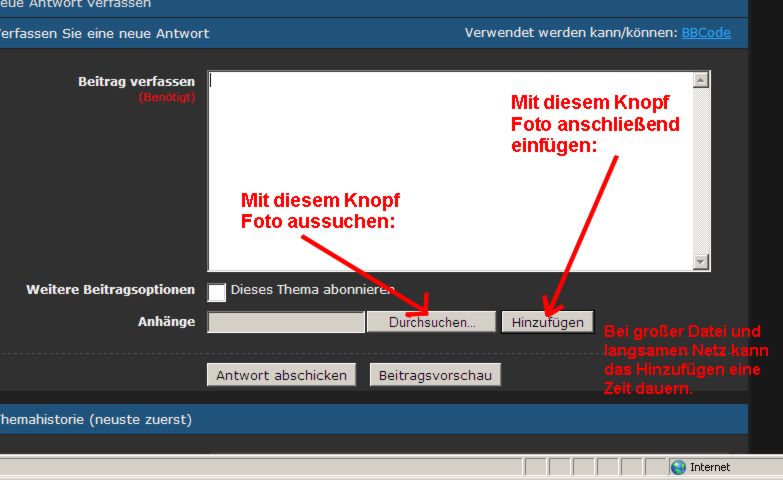Click the message box vertical scrollbar track
Viewport: 783px width, 480px height.
[x=700, y=170]
